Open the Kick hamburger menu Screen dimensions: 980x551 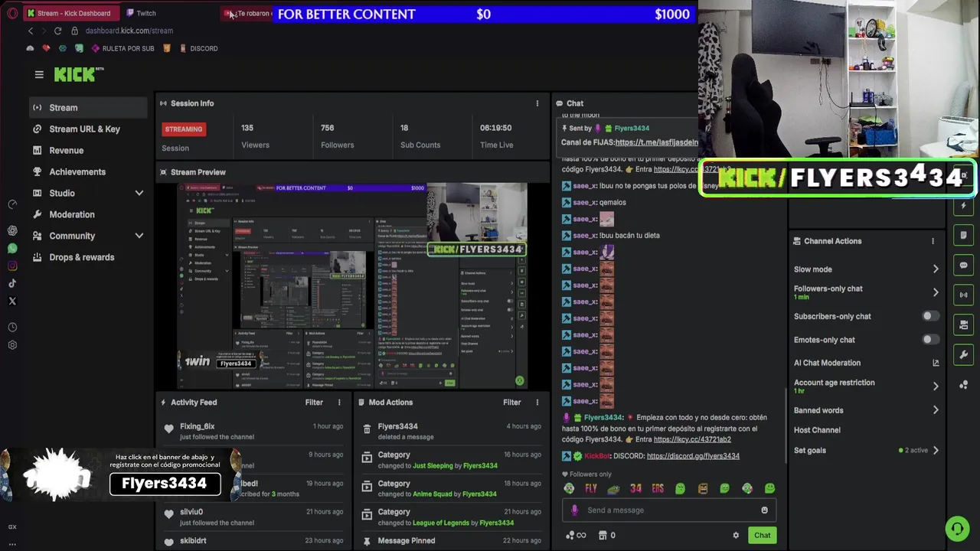39,74
